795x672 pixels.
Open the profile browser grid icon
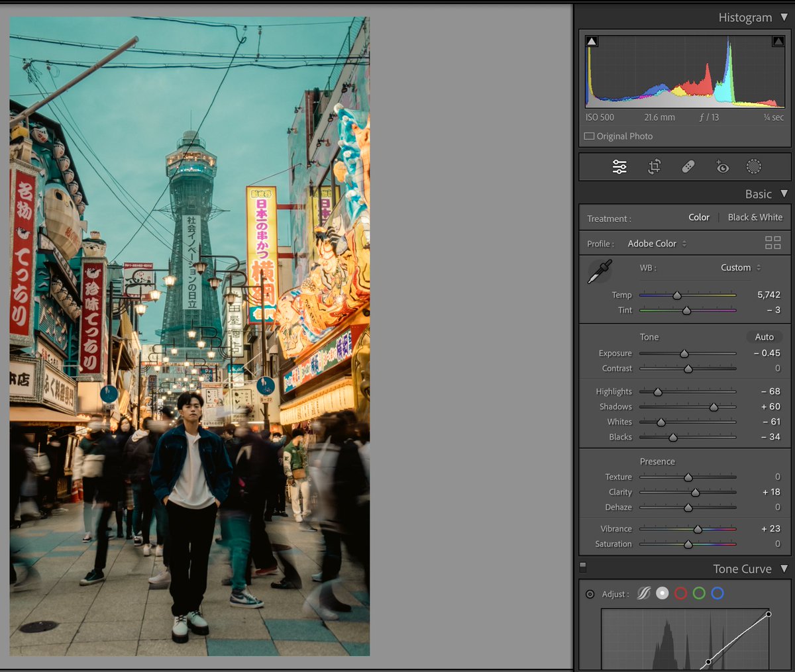click(772, 243)
